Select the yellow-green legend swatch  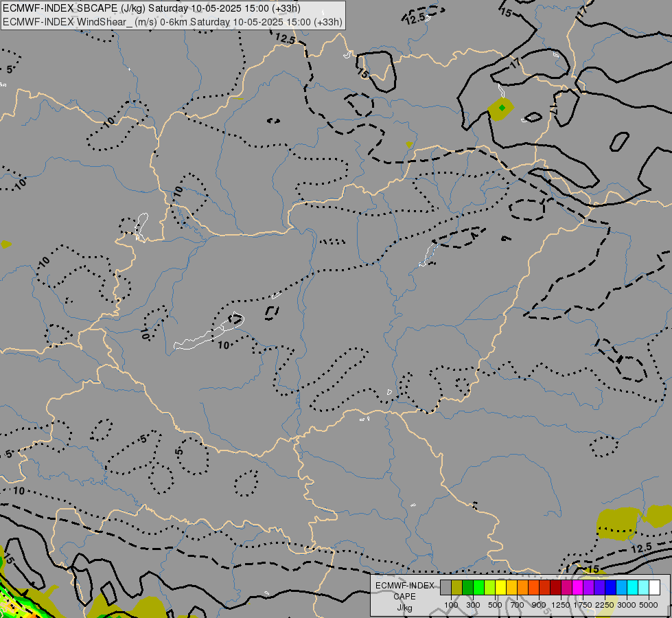coord(490,588)
